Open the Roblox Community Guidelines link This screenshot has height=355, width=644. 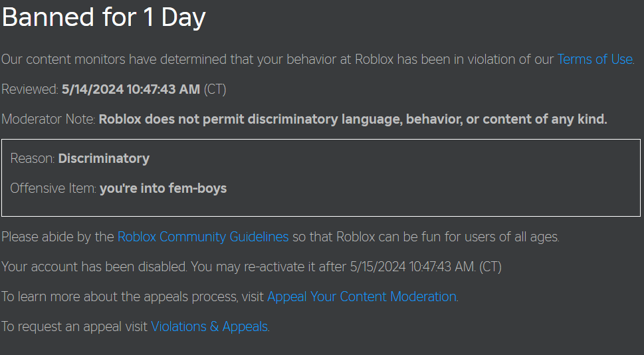(203, 237)
